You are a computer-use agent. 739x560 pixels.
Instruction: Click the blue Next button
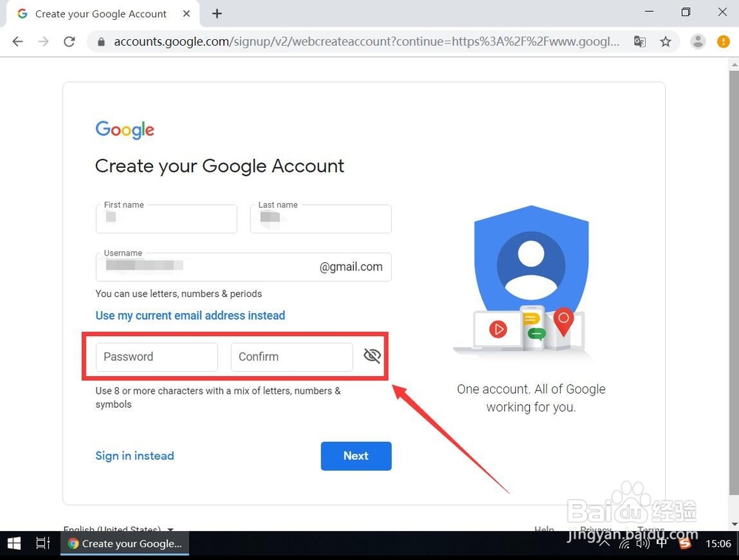coord(356,455)
